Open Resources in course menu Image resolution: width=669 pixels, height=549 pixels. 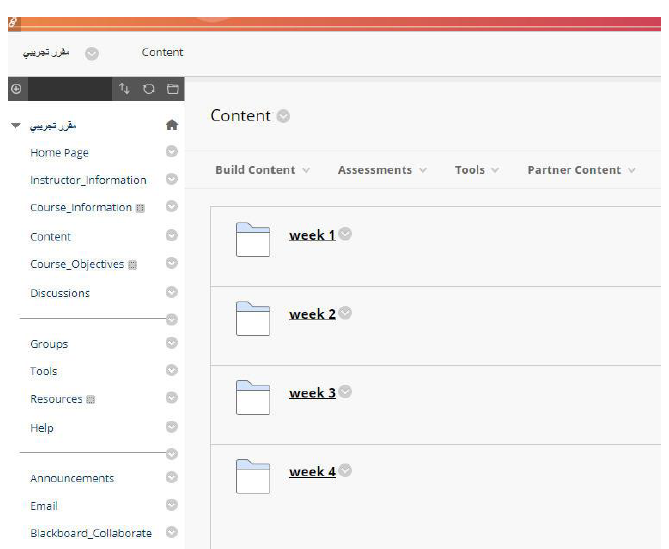tap(56, 399)
